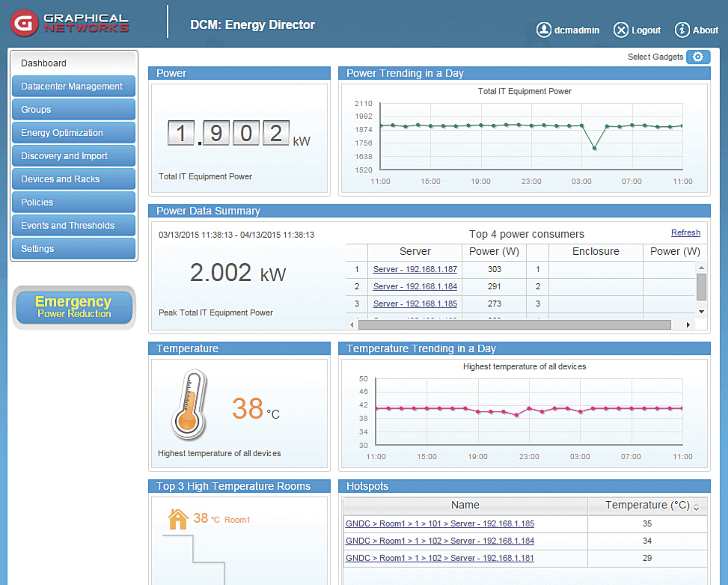Click the Top 4 power consumers title
Image resolution: width=728 pixels, height=585 pixels.
click(x=526, y=234)
